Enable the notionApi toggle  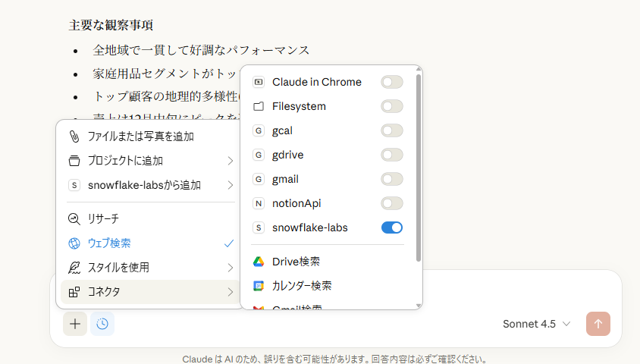[392, 203]
